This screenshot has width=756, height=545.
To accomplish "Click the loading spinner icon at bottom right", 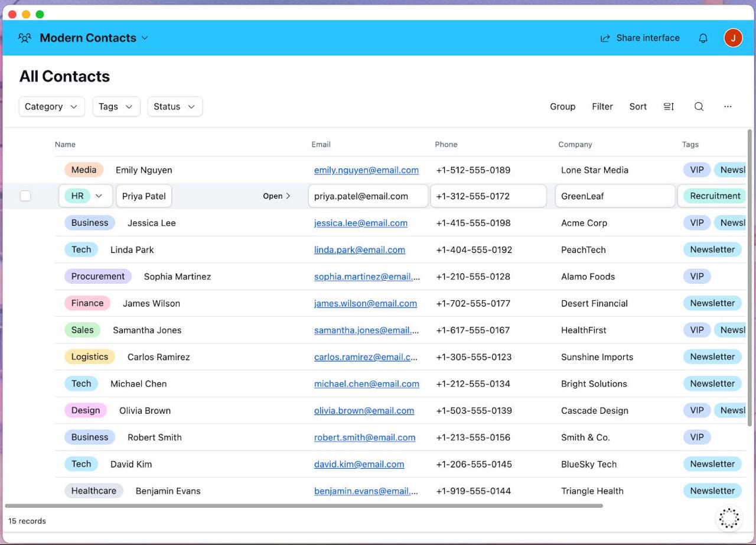I will click(729, 518).
